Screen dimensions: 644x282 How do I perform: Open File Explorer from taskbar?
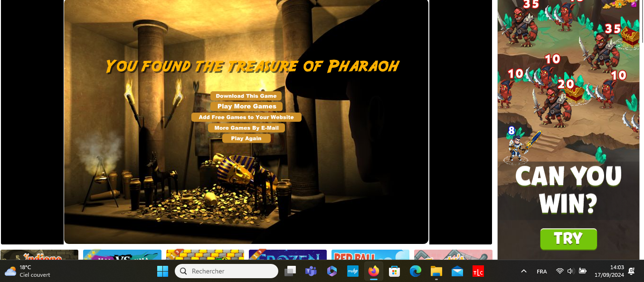(x=436, y=271)
